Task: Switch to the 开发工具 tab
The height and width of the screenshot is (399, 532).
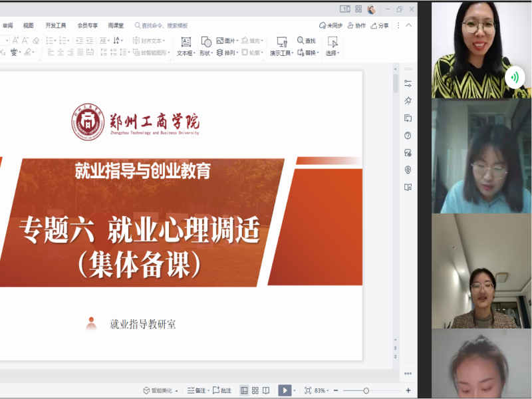Action: click(56, 25)
